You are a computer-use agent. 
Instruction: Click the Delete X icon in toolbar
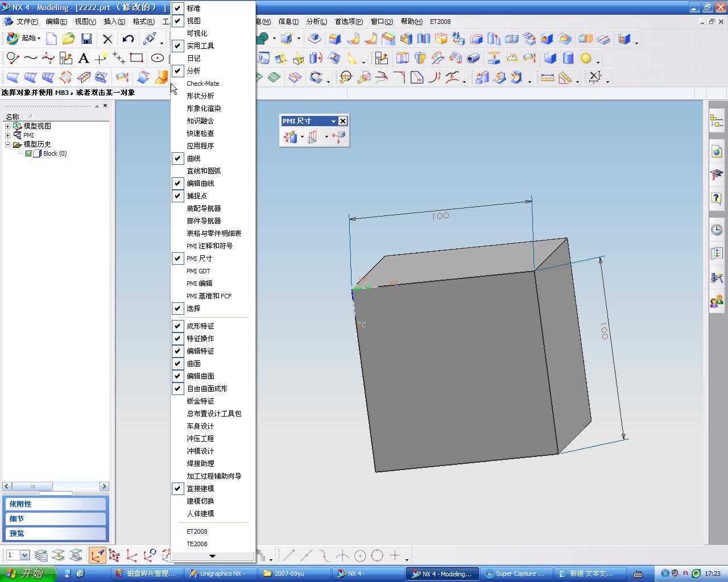pyautogui.click(x=107, y=39)
